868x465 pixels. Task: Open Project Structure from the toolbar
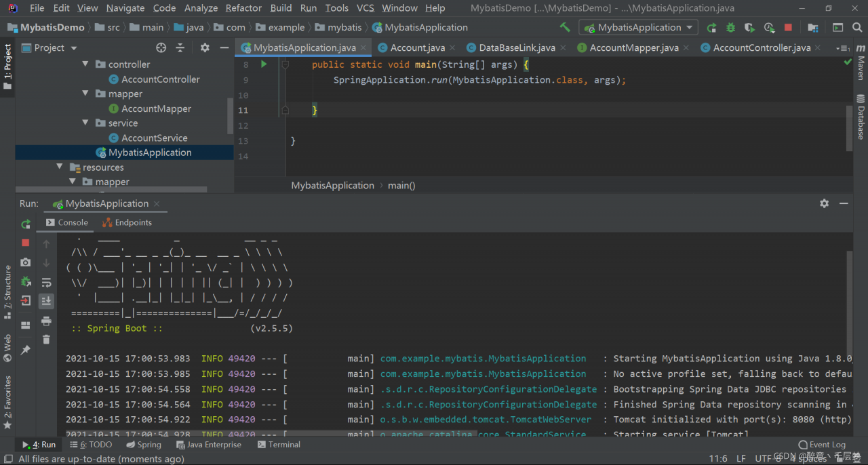point(814,28)
